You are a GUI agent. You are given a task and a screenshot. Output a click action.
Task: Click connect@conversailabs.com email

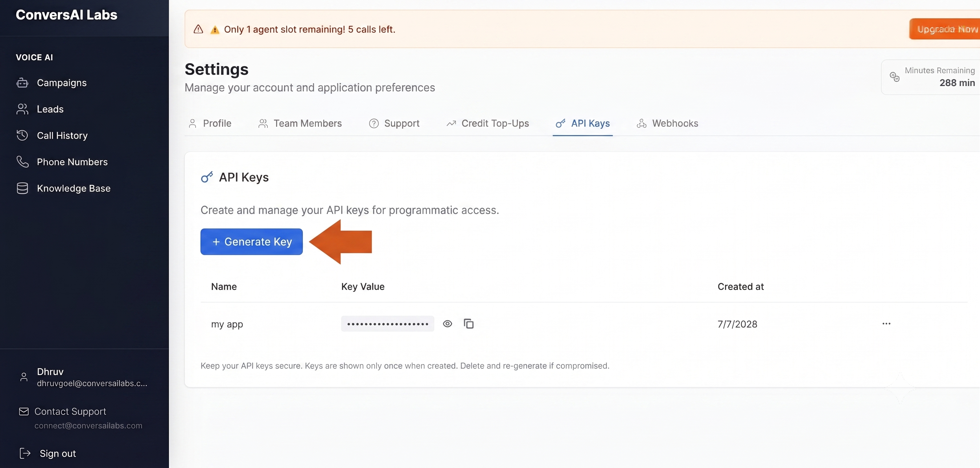88,426
